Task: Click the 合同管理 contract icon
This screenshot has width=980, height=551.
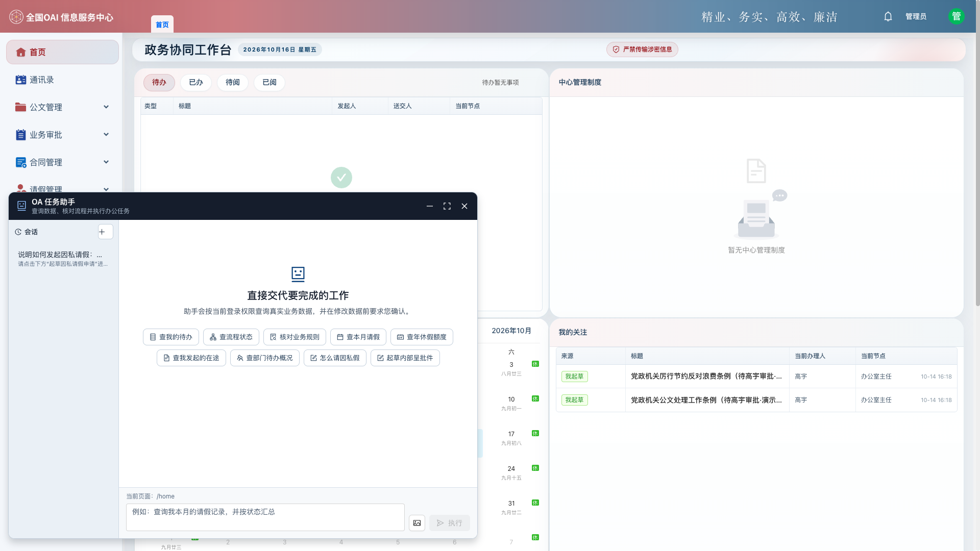Action: pyautogui.click(x=21, y=162)
